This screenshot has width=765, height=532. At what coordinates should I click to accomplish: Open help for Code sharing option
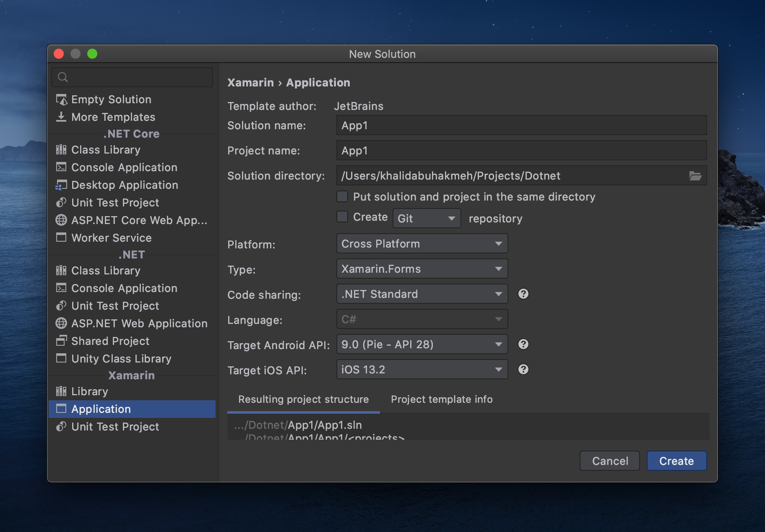(523, 294)
